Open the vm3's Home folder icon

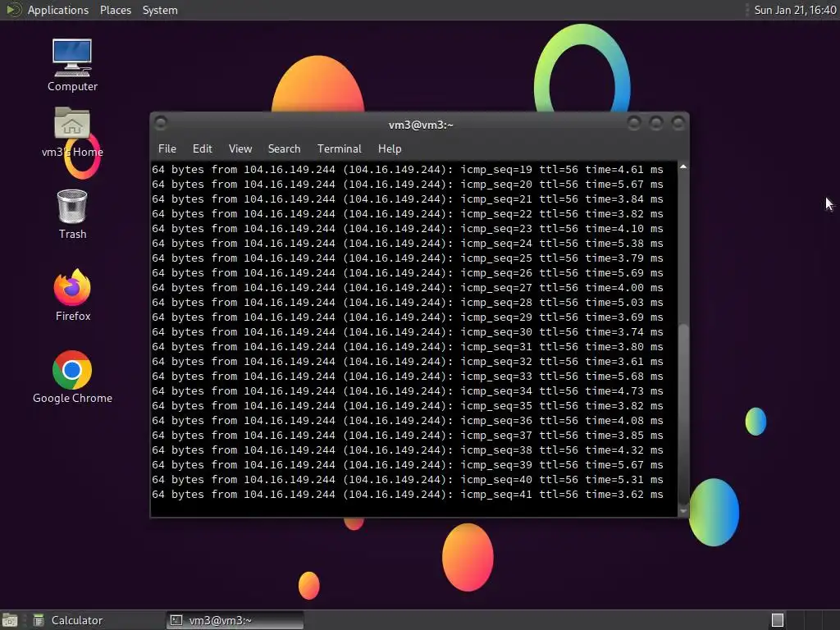click(x=72, y=132)
